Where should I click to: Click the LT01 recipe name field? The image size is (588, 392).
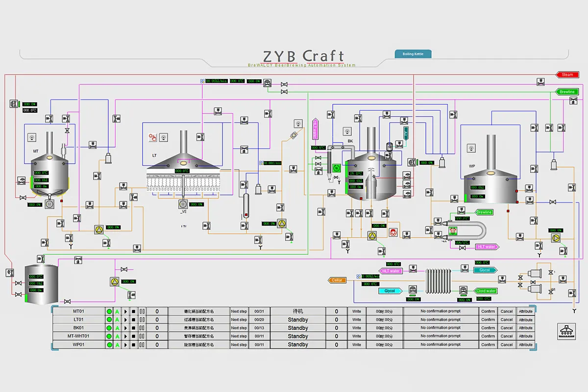coord(199,319)
